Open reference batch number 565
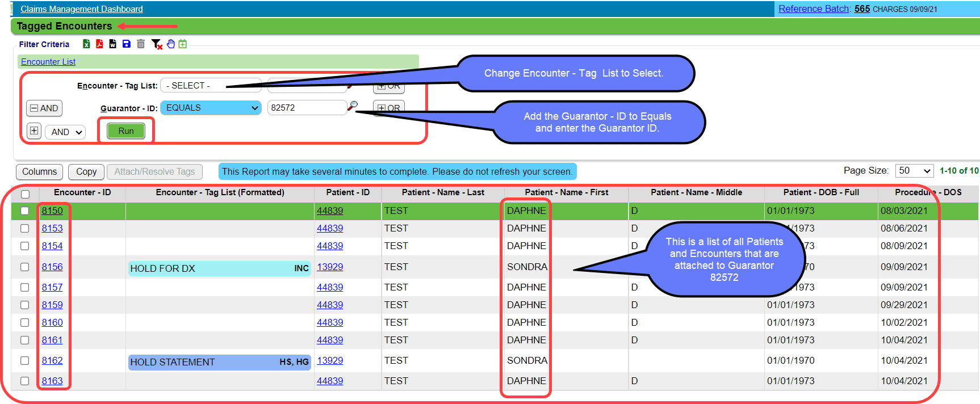This screenshot has height=404, width=980. 862,9
